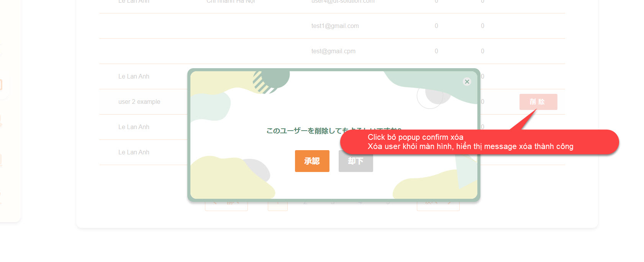Go to previous page via left pagination button

(x=226, y=206)
